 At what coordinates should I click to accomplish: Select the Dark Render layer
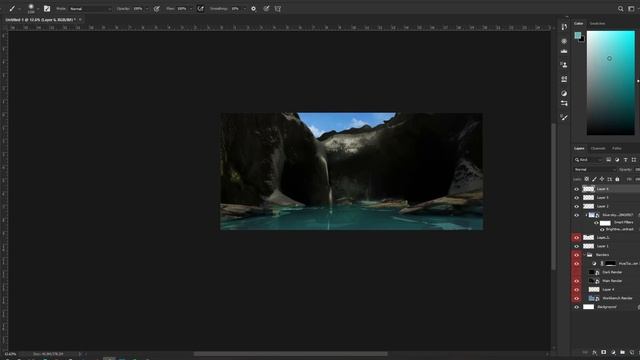(x=612, y=272)
